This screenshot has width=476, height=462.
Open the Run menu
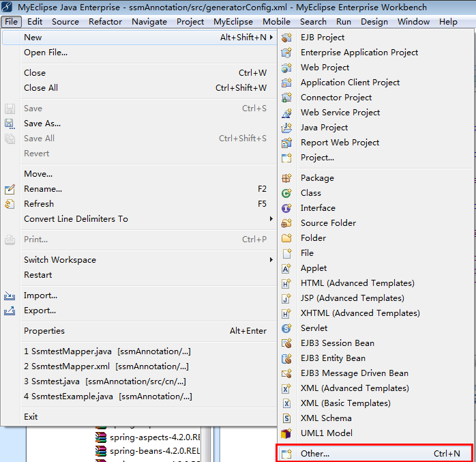click(344, 22)
